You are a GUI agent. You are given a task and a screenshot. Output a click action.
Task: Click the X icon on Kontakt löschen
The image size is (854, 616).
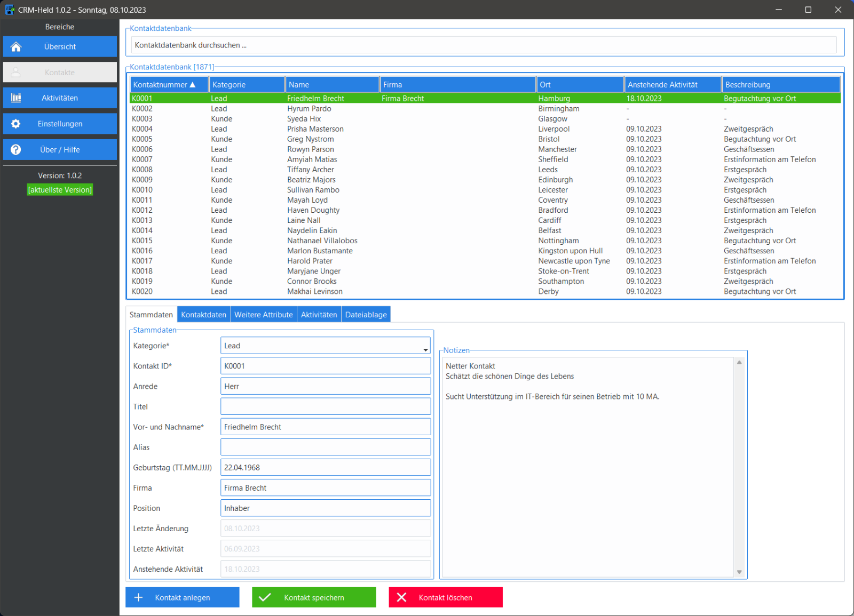pos(402,597)
